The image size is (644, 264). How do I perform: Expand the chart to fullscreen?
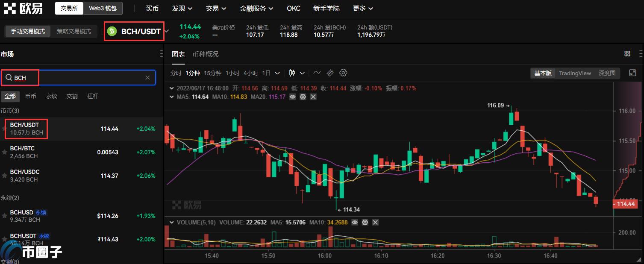point(633,73)
